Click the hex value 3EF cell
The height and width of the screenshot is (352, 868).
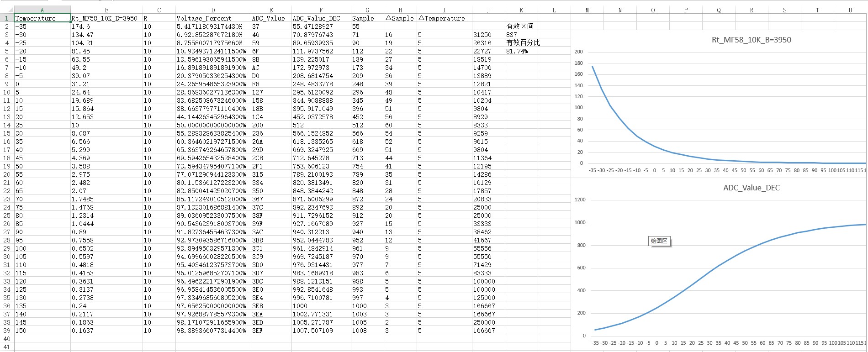click(x=271, y=331)
